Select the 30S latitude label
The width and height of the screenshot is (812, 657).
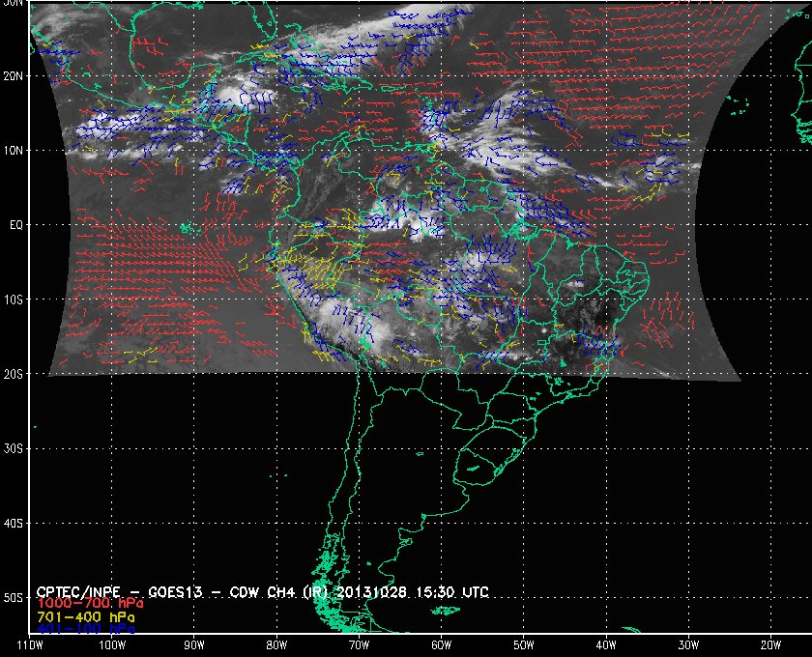click(14, 449)
